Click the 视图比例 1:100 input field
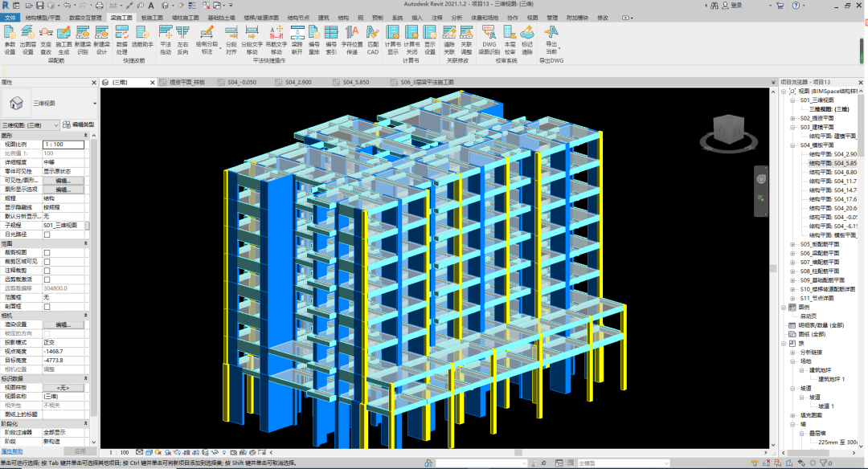The image size is (868, 469). pos(63,144)
